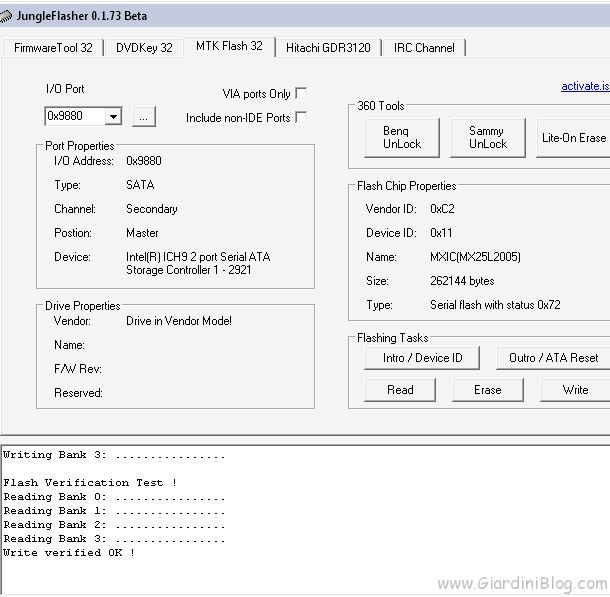Screen dimensions: 610x597
Task: Click the Reading Bank 3 log line
Action: point(114,539)
